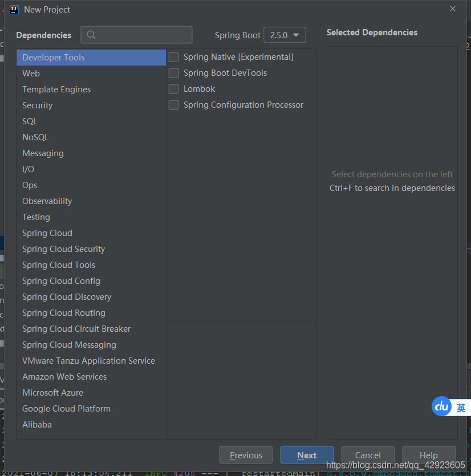Choose Amazon Web Services category
This screenshot has width=471, height=476.
(x=91, y=377)
